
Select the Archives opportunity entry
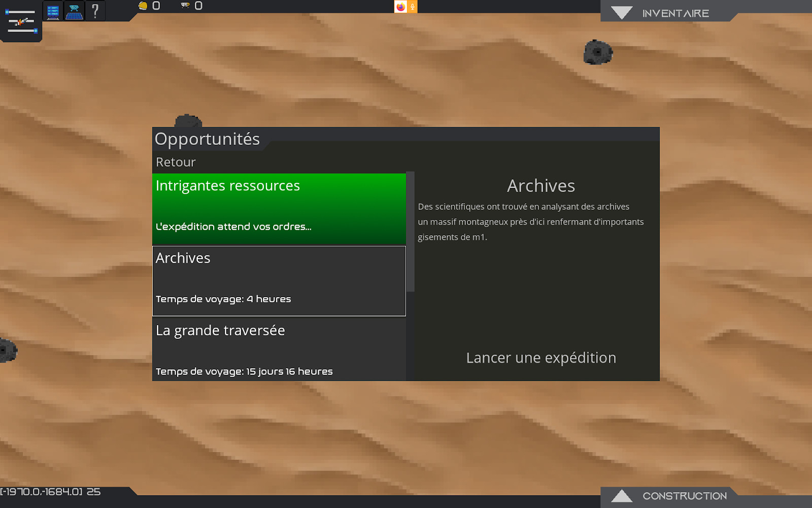[279, 281]
